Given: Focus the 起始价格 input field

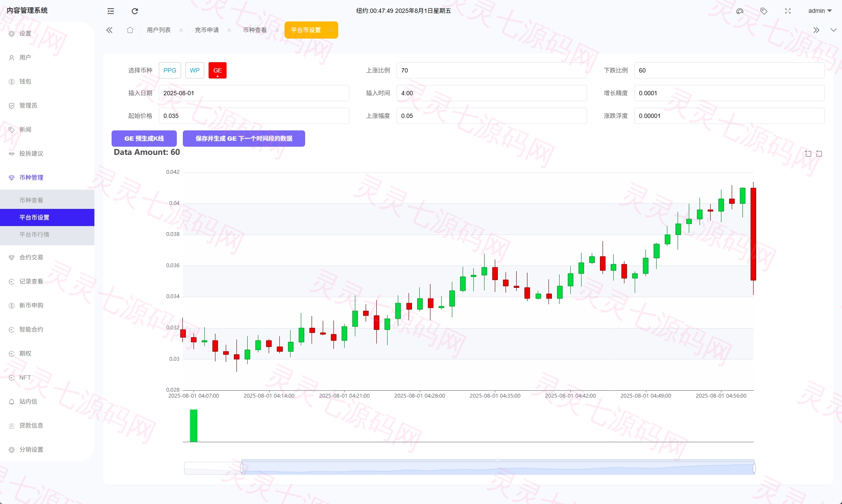Looking at the screenshot, I should [254, 116].
